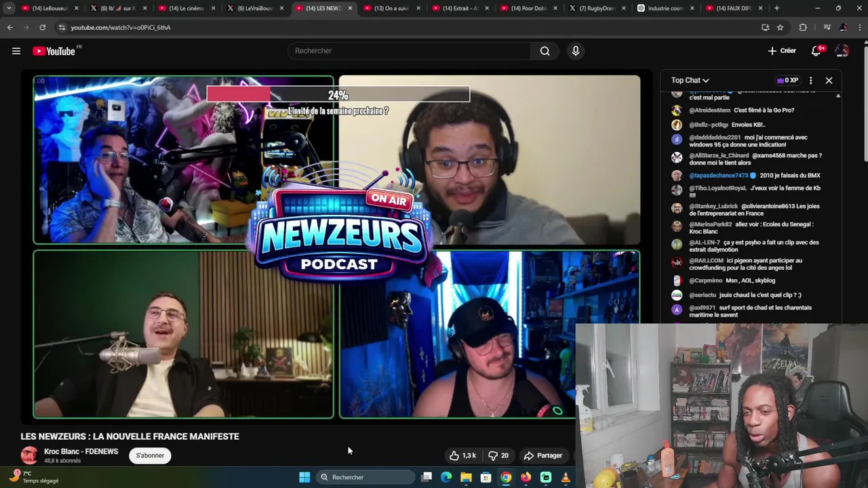Go back in browser history
The height and width of the screenshot is (488, 868).
point(9,27)
